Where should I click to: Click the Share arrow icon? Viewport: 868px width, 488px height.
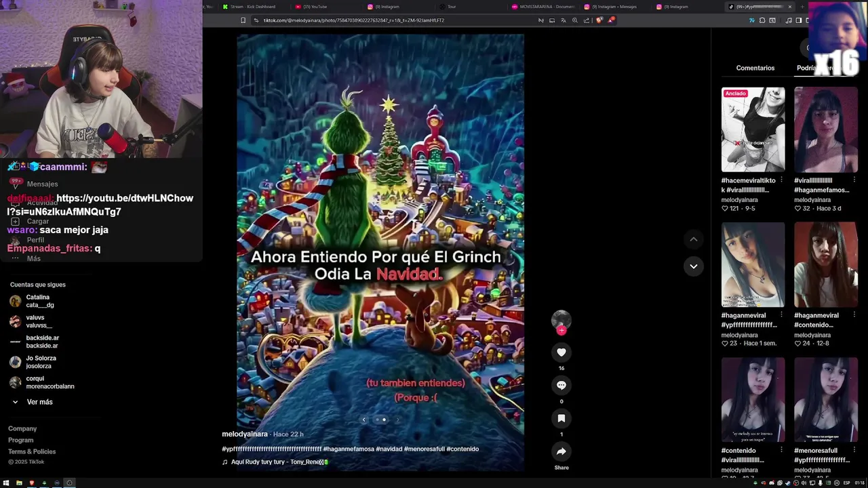pos(561,451)
